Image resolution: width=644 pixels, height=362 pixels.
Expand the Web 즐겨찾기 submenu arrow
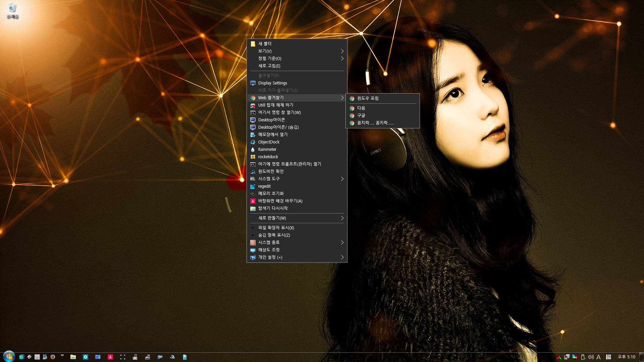coord(342,98)
